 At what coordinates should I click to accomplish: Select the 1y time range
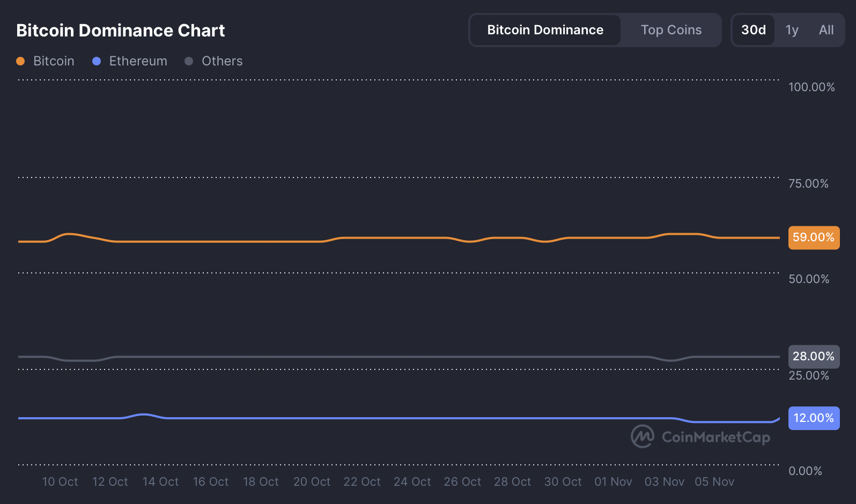point(792,30)
